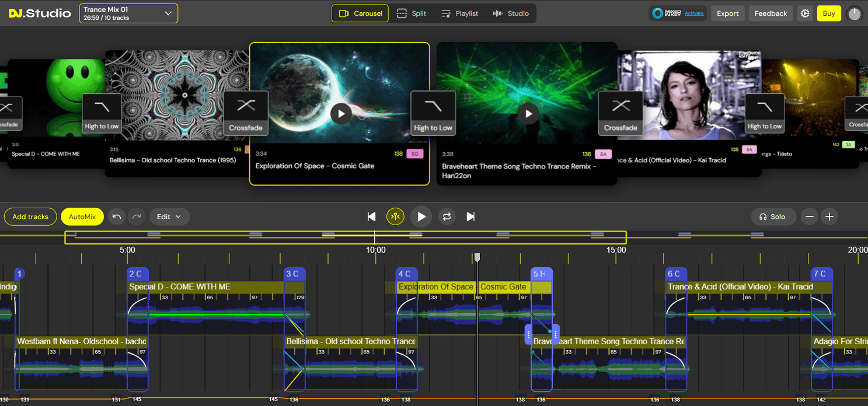
Task: Switch to the Studio view tab
Action: tap(511, 13)
